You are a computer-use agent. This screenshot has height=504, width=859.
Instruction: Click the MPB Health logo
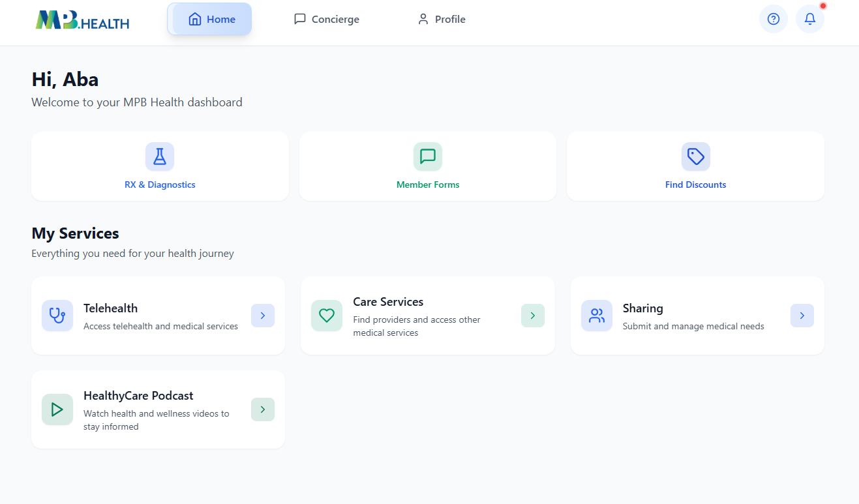tap(82, 20)
